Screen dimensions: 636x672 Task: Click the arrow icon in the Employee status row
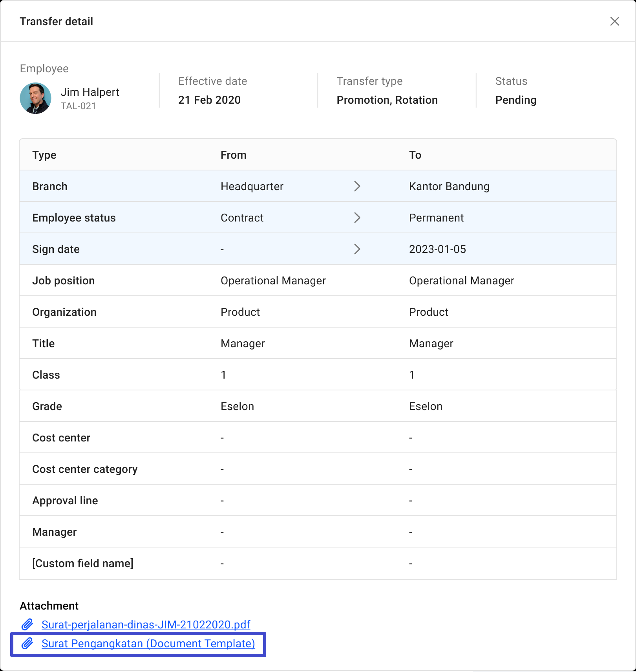point(358,218)
